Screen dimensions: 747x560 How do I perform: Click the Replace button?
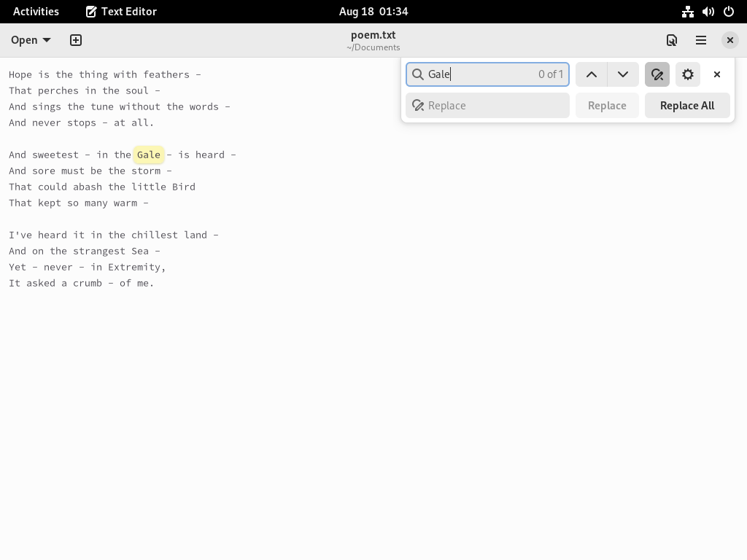pyautogui.click(x=607, y=105)
